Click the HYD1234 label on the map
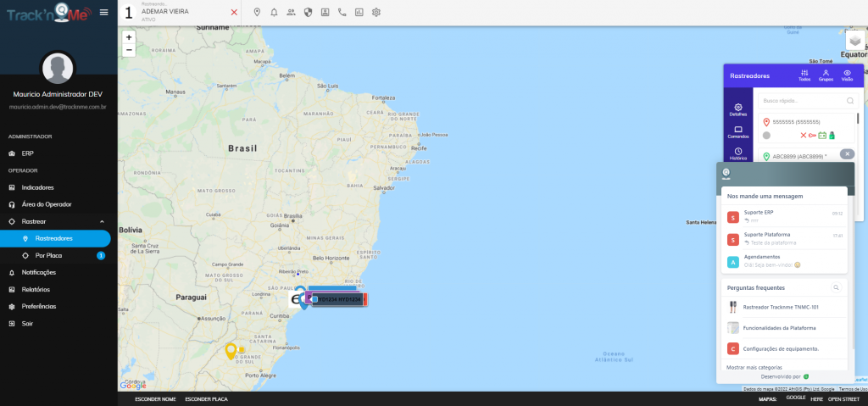 [x=339, y=300]
